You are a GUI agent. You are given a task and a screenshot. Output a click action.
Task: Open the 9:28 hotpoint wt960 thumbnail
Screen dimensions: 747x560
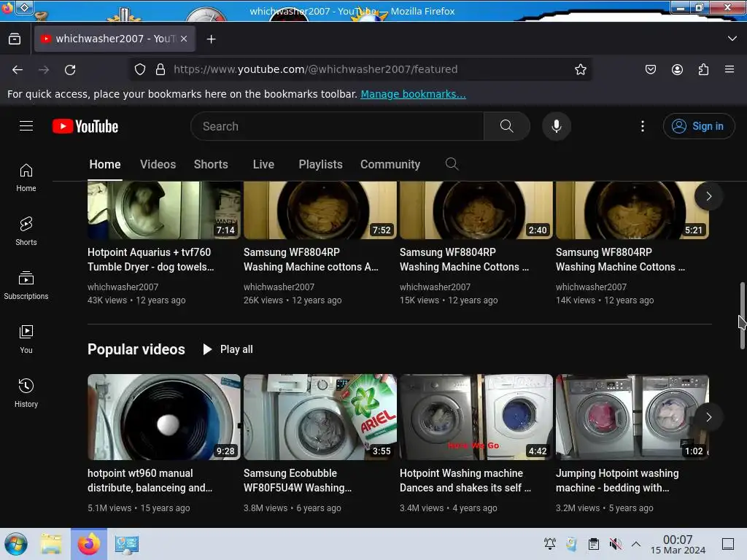(164, 416)
